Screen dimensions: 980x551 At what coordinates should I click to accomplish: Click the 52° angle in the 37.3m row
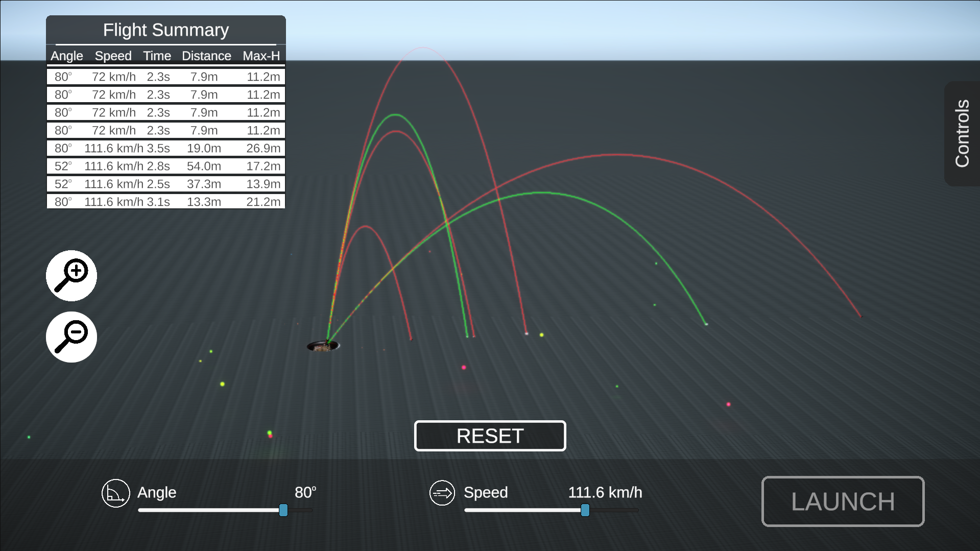tap(63, 184)
